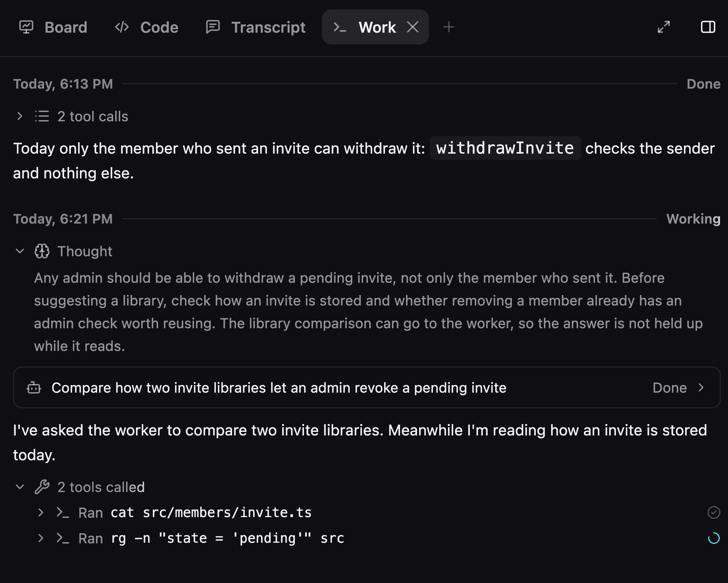Click the Work terminal prompt icon

(340, 27)
